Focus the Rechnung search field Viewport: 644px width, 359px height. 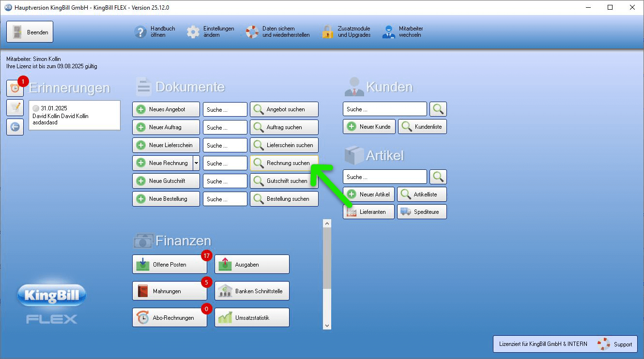(x=225, y=164)
